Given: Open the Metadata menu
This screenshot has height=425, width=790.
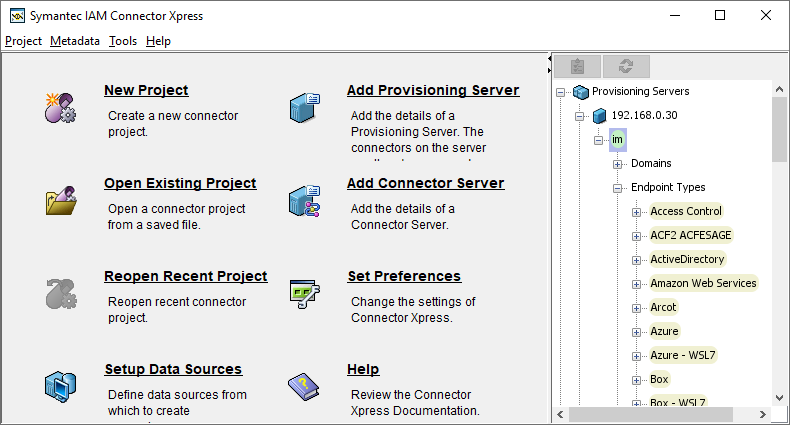Looking at the screenshot, I should click(x=75, y=41).
